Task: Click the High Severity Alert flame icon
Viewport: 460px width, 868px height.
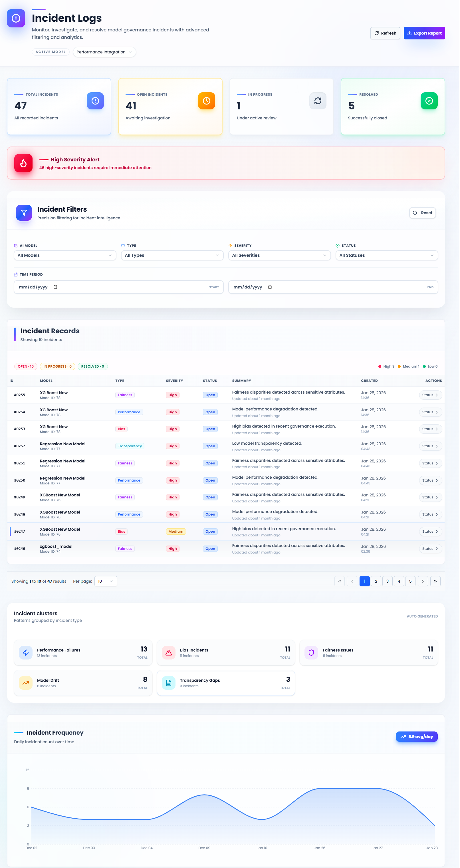Action: click(23, 163)
